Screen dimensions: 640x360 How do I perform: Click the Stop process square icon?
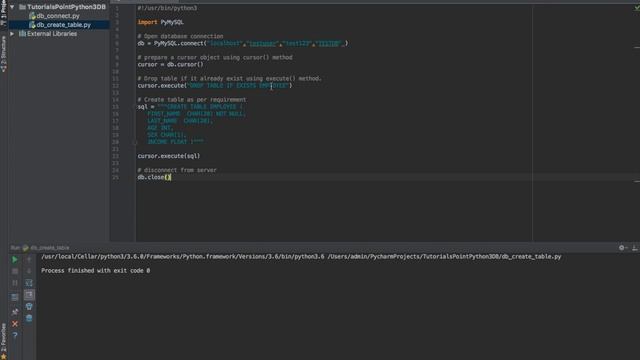(15, 271)
